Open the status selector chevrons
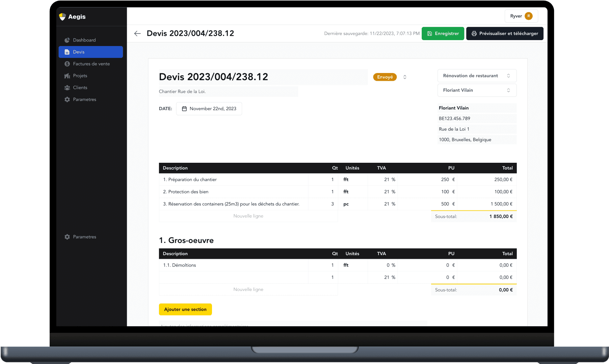Screen dimensions: 609x364 pos(405,77)
